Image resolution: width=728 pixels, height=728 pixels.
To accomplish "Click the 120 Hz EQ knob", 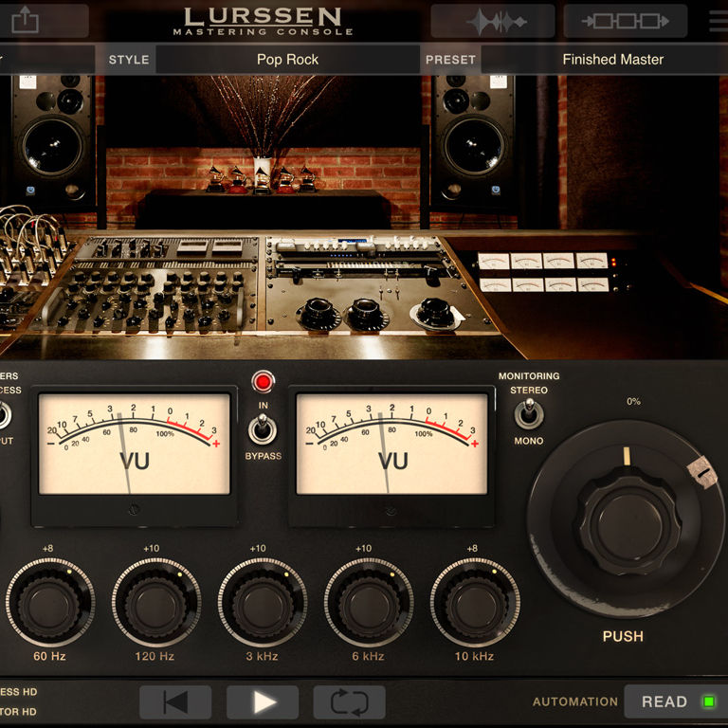I will coord(156,603).
